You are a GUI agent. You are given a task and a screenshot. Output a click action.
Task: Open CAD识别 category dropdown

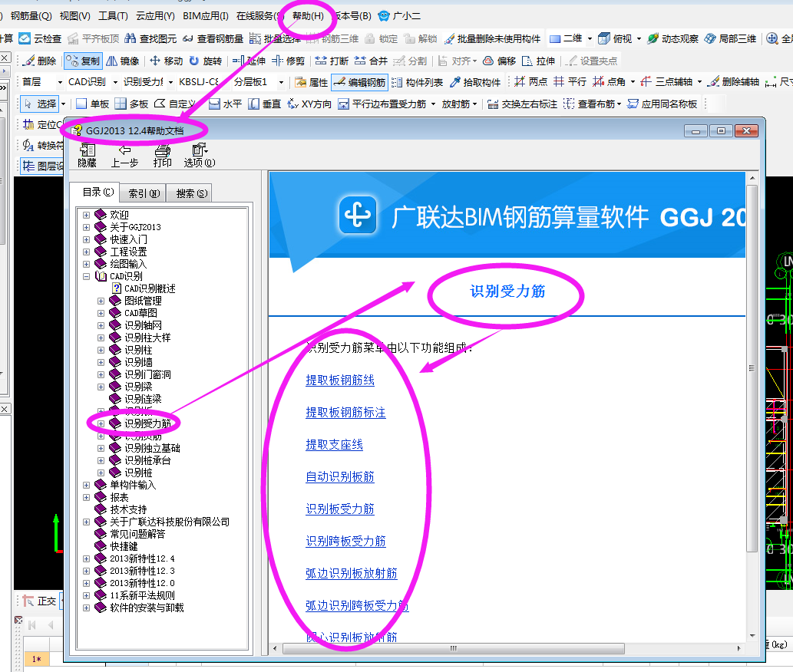[x=115, y=82]
